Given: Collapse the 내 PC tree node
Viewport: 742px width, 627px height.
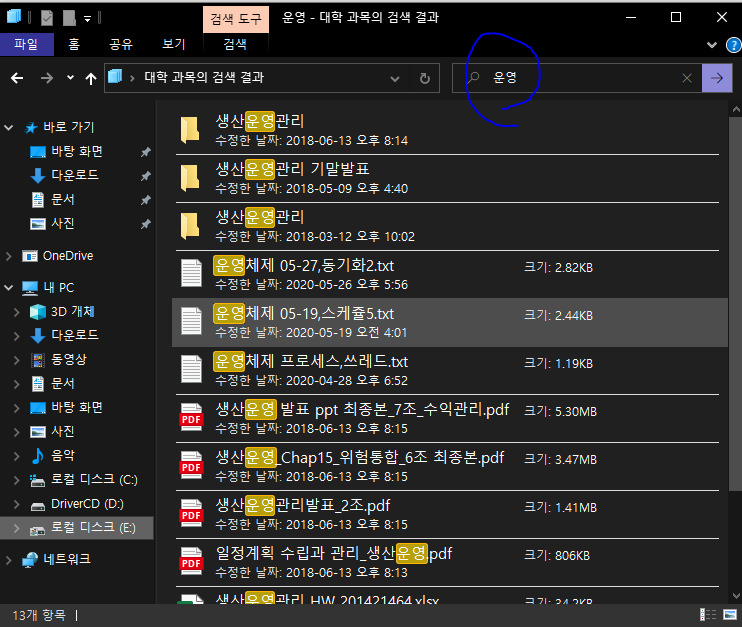Looking at the screenshot, I should 9,287.
